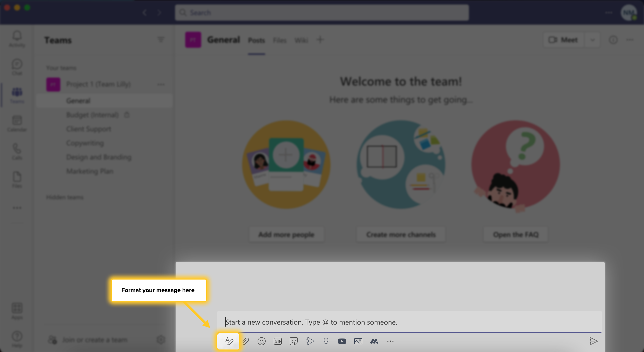Insert an emoji into the message
This screenshot has height=352, width=644.
(262, 341)
